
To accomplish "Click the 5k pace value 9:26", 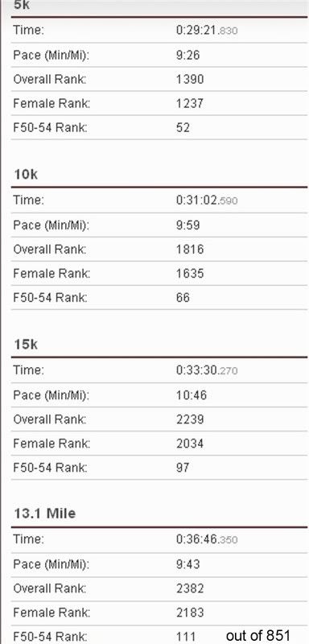I will pos(188,55).
